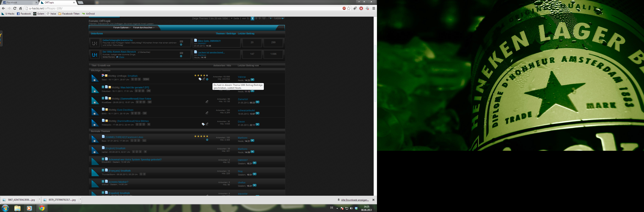Collapse the Der Witz-Komm-Raus Bereich row
Image resolution: width=644 pixels, height=212 pixels.
pos(181,56)
